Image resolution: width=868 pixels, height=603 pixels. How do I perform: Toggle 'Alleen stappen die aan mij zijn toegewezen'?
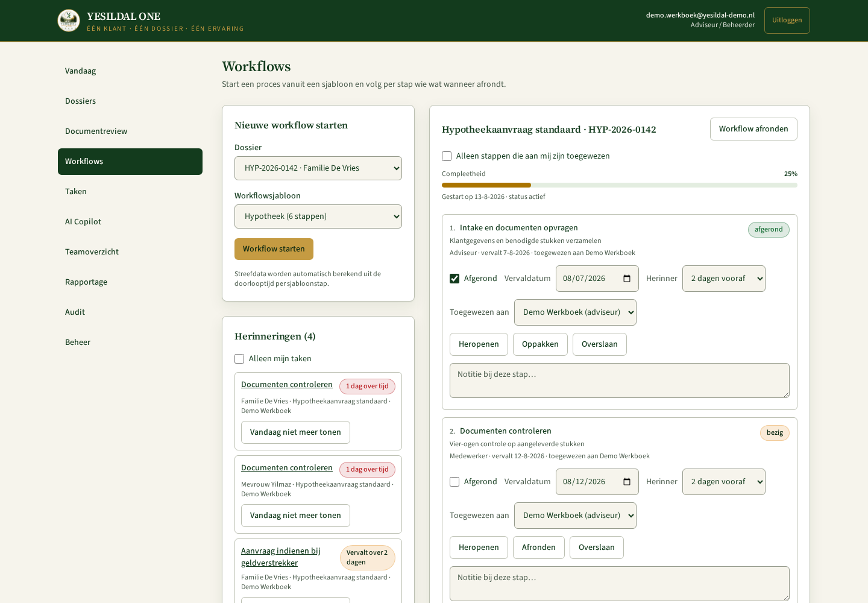[x=447, y=156]
